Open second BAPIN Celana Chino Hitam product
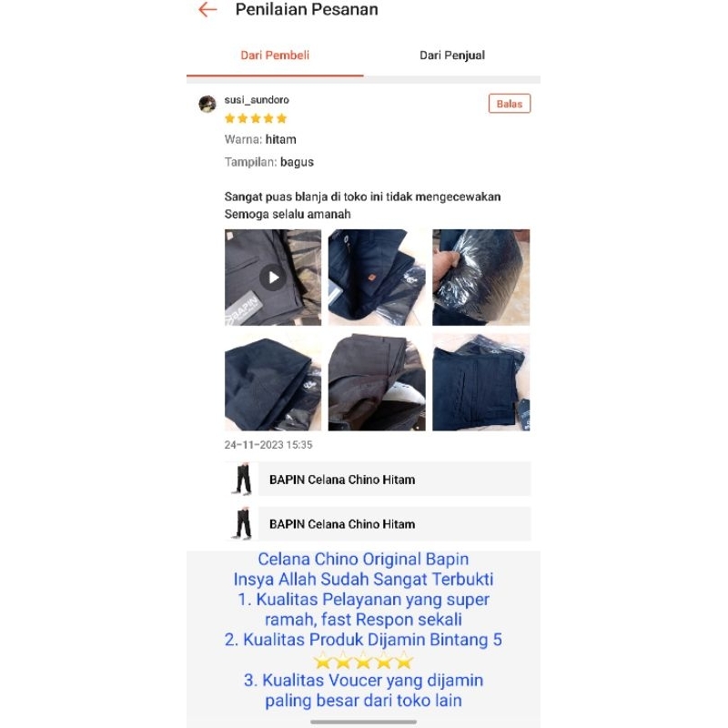 click(x=378, y=524)
